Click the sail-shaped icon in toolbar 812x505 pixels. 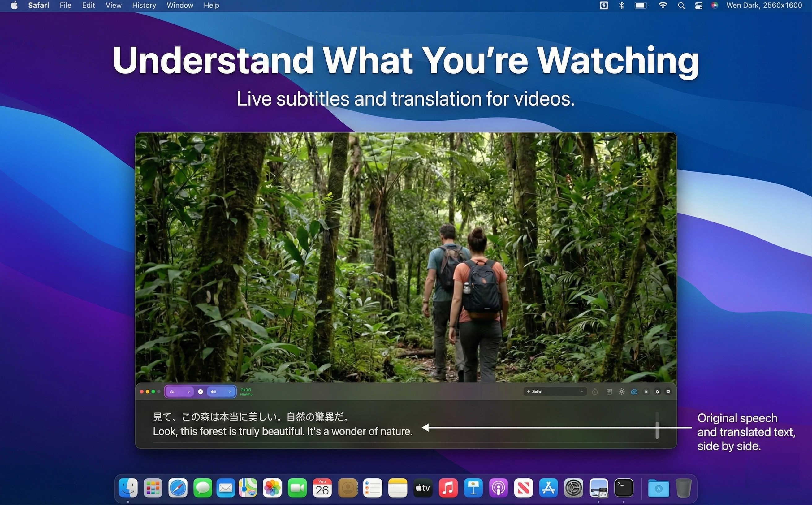click(646, 391)
